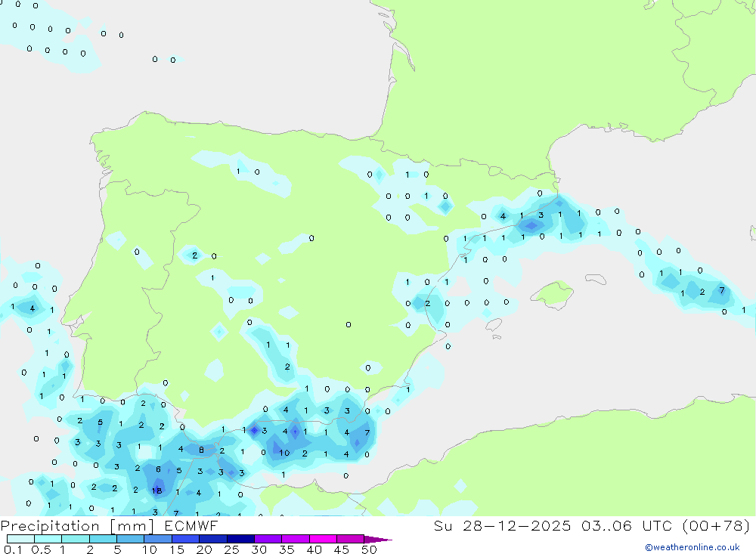Click the legend label '45'
This screenshot has height=554, width=756.
[x=342, y=549]
